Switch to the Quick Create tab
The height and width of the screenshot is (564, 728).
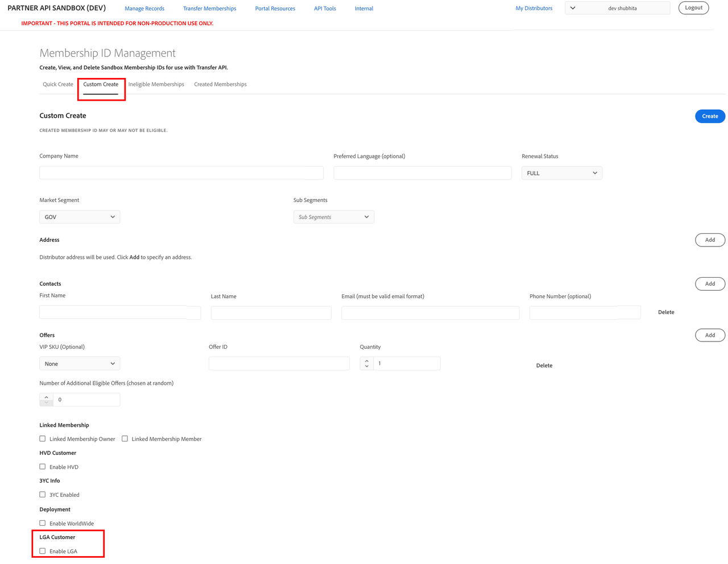pyautogui.click(x=58, y=84)
